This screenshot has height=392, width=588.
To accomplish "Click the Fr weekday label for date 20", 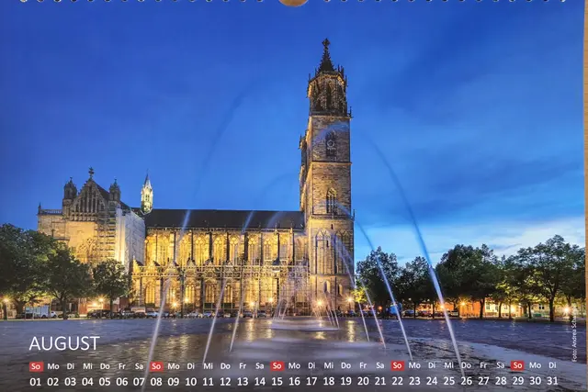I will 363,365.
